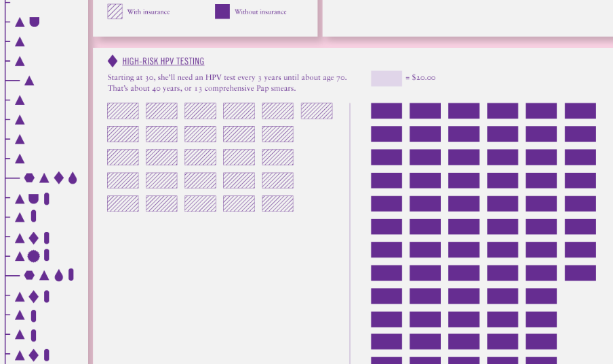Select the shield icon in the topmost timeline row

(x=34, y=22)
